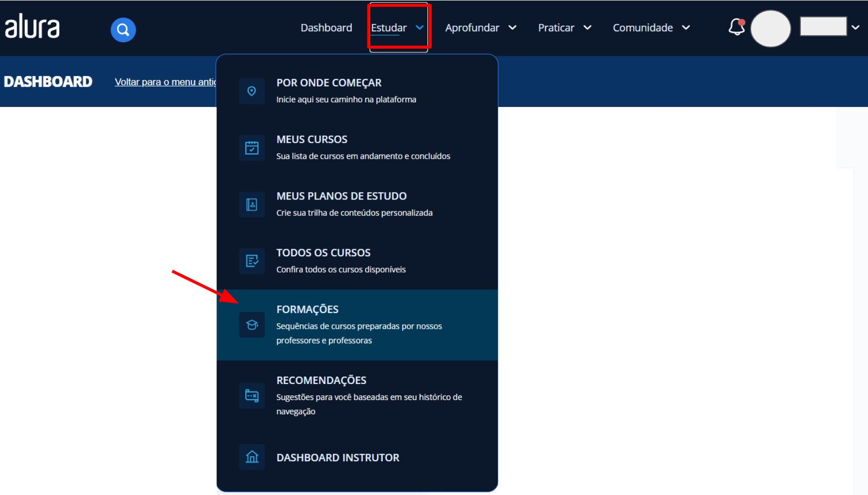
Task: Click the checklist icon beside Todos os Cursos
Action: (x=252, y=261)
